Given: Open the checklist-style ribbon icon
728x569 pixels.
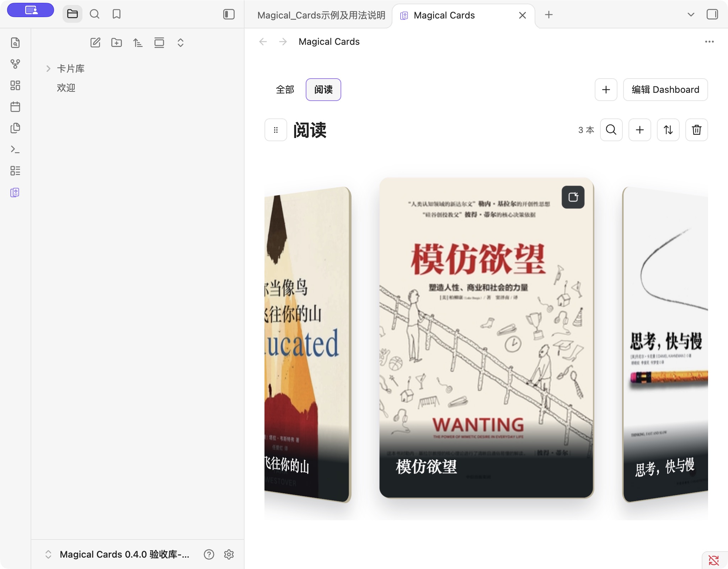Looking at the screenshot, I should click(x=15, y=171).
